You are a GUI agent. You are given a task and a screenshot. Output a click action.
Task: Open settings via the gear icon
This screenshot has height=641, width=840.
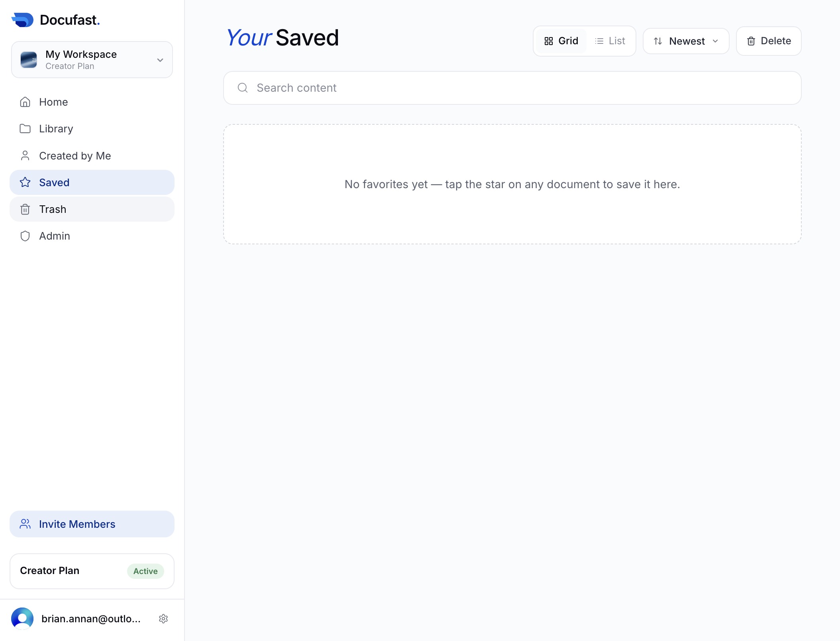pyautogui.click(x=163, y=619)
